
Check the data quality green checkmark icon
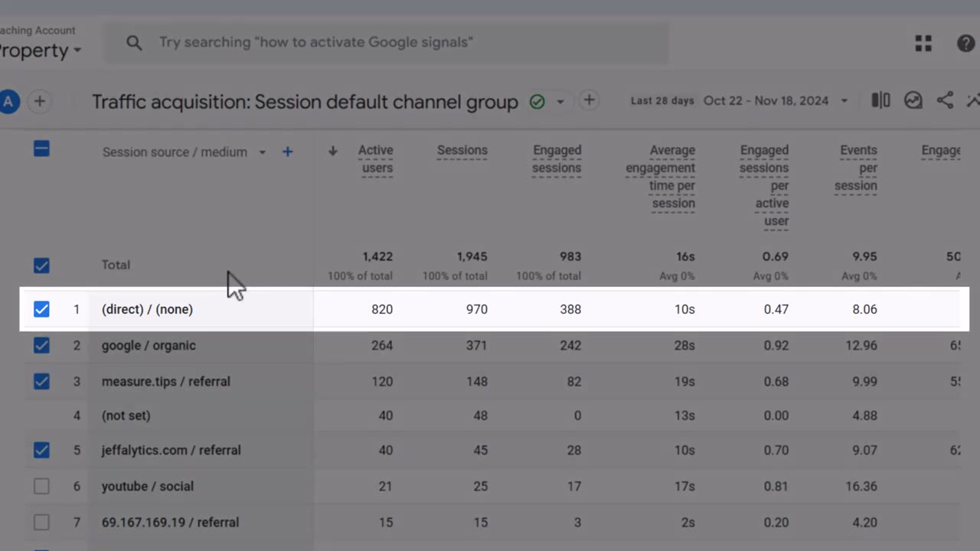click(537, 101)
